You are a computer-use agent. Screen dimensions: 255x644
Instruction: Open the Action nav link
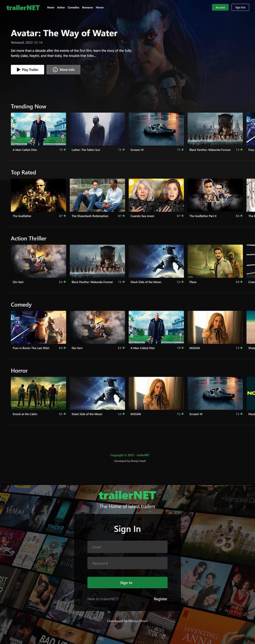pyautogui.click(x=61, y=8)
